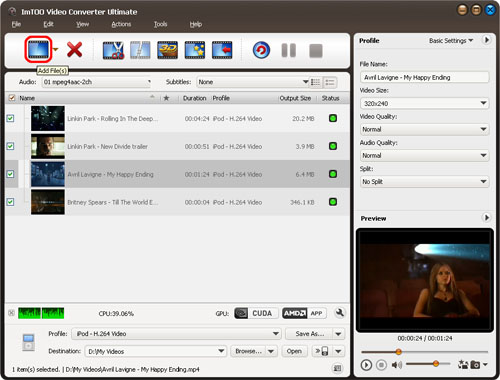
Task: Open the Add File(s) dropdown arrow
Action: [55, 49]
